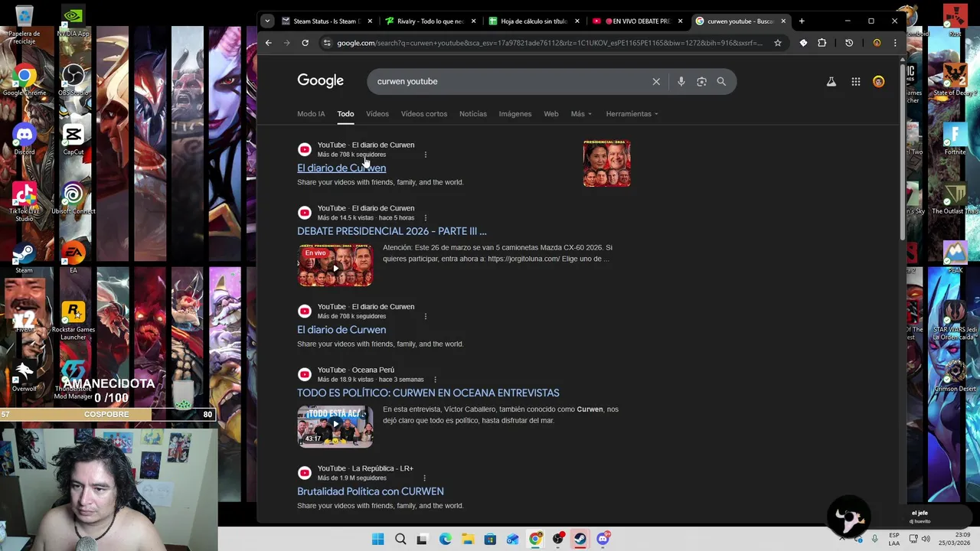Image resolution: width=980 pixels, height=551 pixels.
Task: Bookmark this page with the star icon
Action: [778, 43]
